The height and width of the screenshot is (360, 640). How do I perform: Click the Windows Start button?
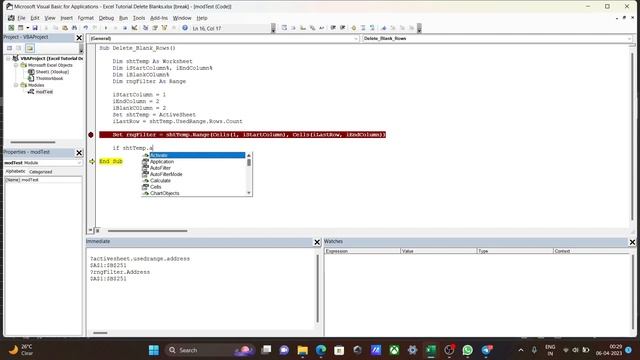pos(154,350)
